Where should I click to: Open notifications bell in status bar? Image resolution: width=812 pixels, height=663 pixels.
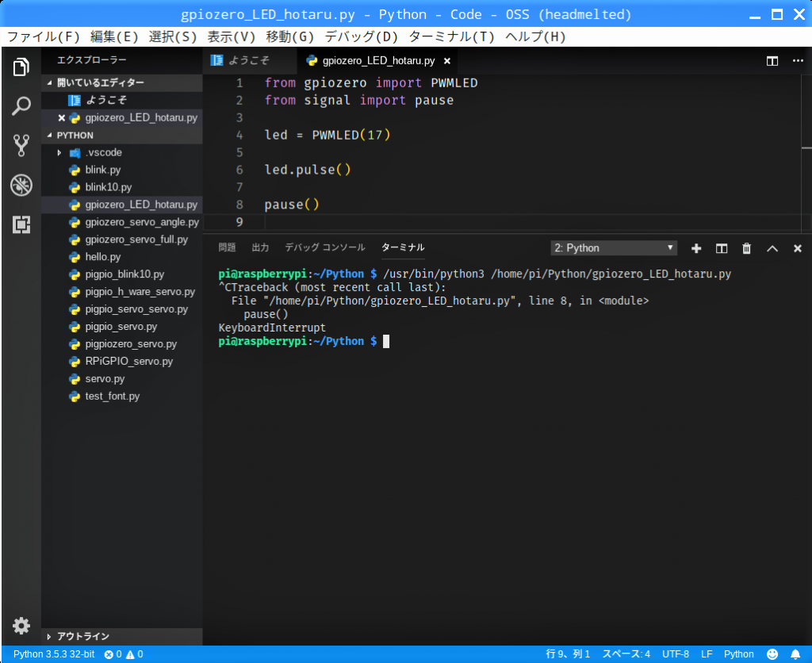coord(795,654)
